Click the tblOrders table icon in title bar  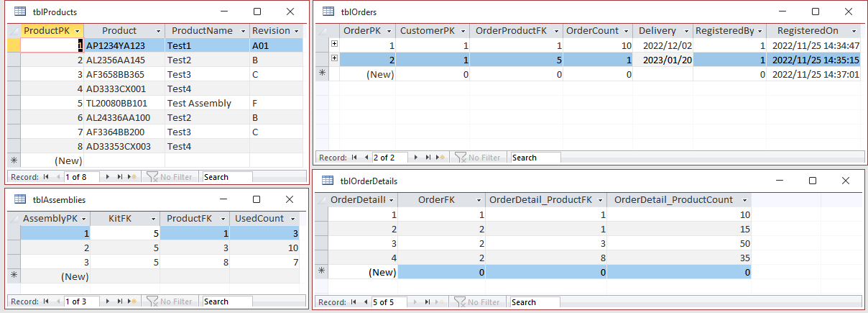(328, 12)
